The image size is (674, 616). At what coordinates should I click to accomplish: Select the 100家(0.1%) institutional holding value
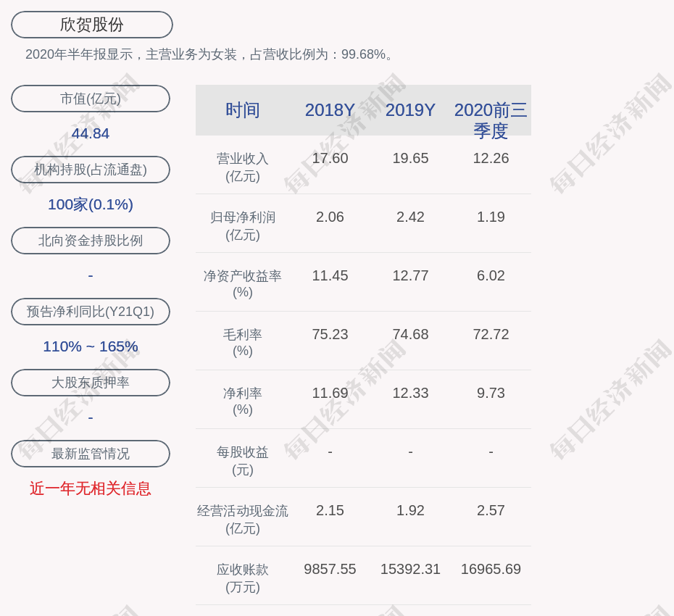pyautogui.click(x=91, y=204)
